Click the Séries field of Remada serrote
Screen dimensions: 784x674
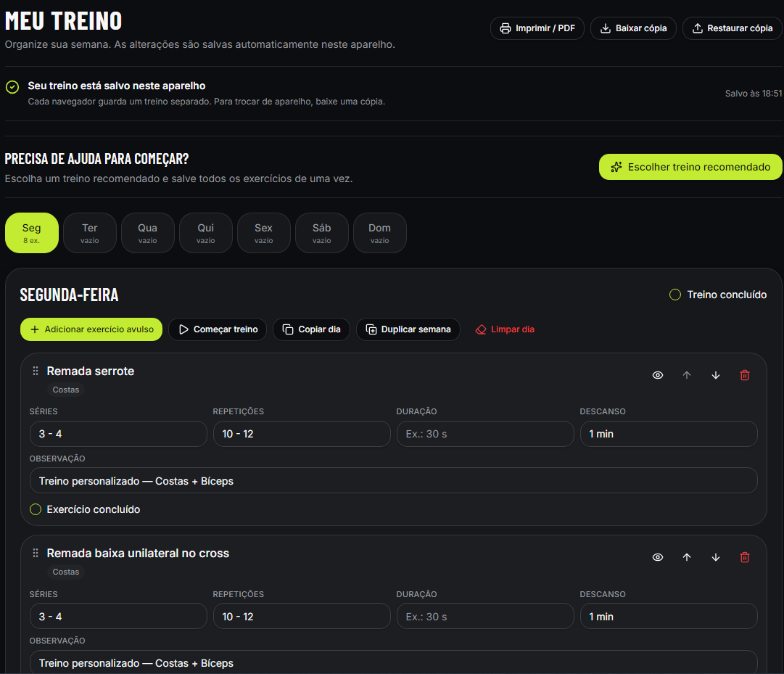tap(118, 434)
